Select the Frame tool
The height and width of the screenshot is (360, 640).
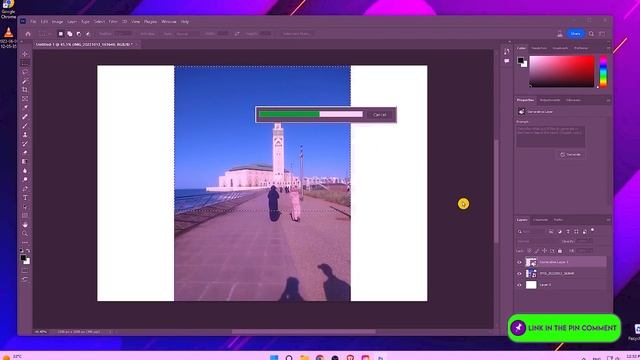(25, 99)
